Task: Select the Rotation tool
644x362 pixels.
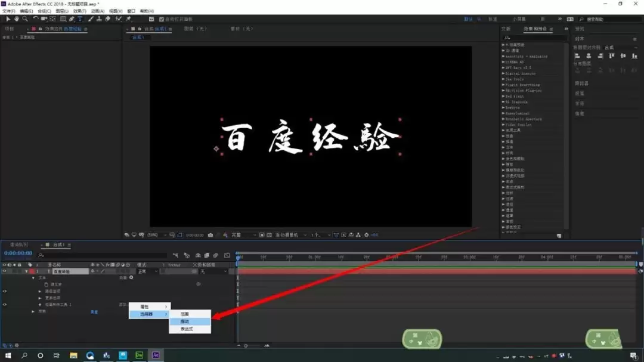Action: coord(36,19)
